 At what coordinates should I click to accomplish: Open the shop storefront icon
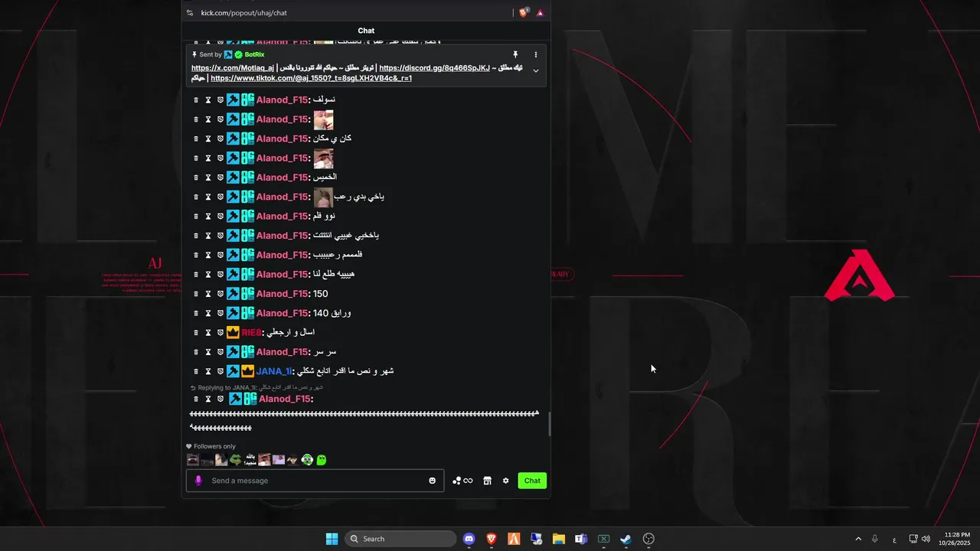point(487,481)
